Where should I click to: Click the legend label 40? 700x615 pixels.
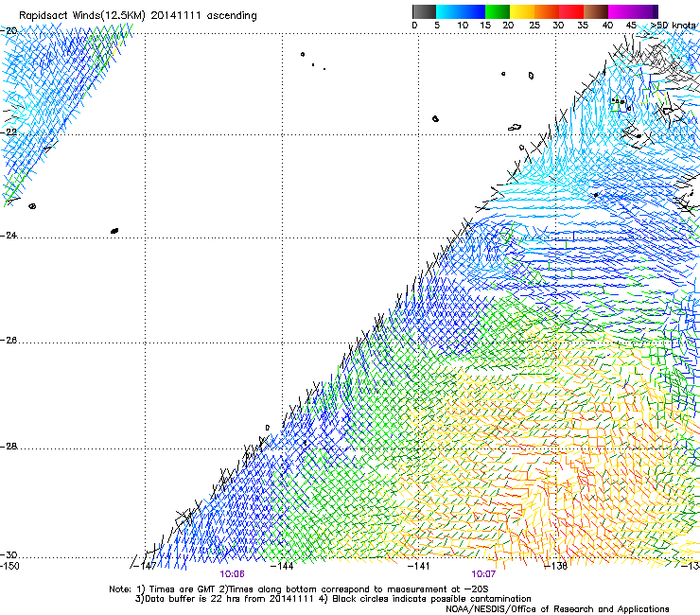[607, 26]
